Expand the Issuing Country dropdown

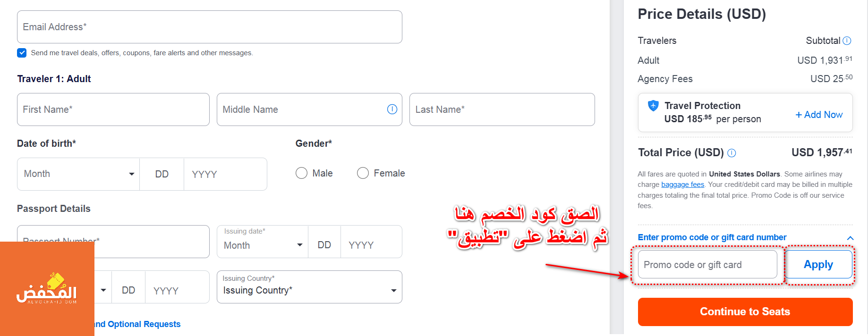[x=309, y=287]
